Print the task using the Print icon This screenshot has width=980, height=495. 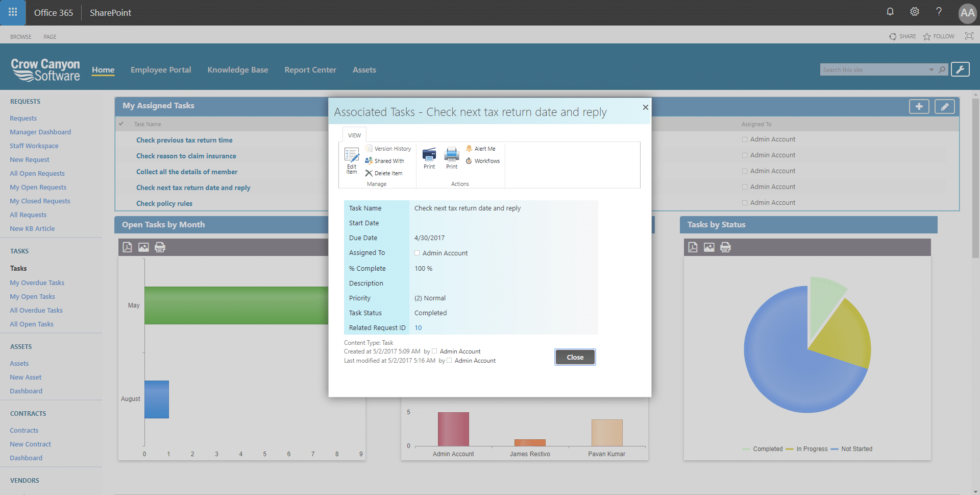tap(429, 157)
